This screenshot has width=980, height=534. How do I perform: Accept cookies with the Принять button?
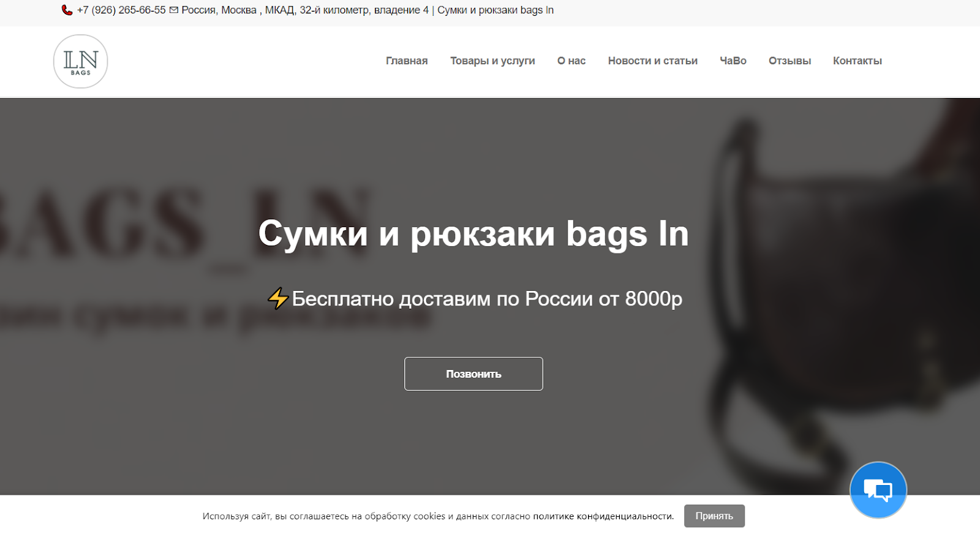(x=714, y=516)
